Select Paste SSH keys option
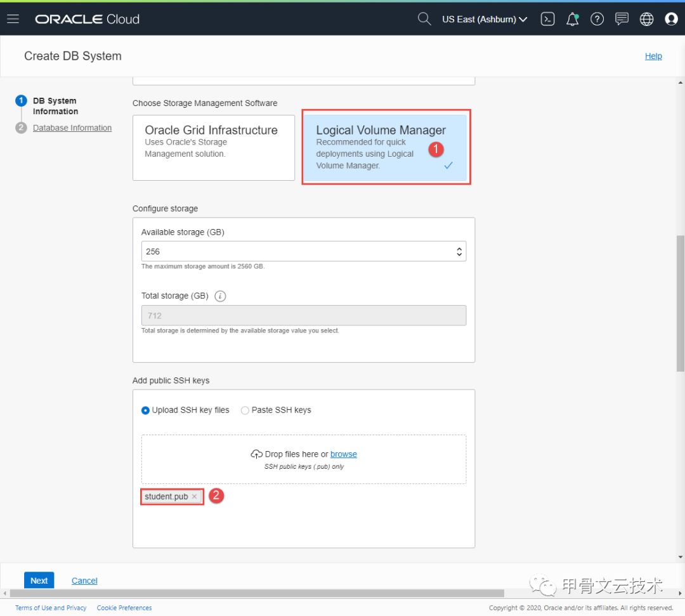Viewport: 685px width, 616px height. click(245, 410)
